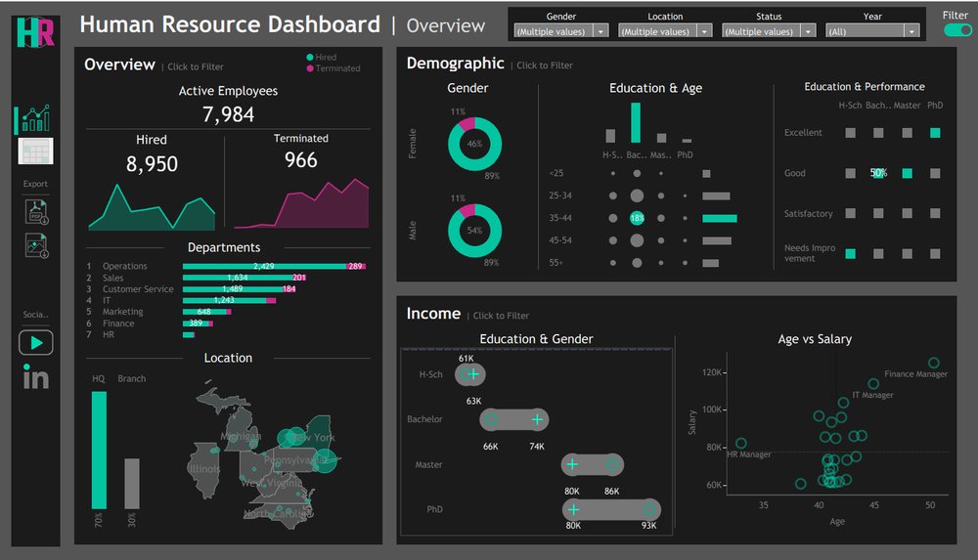Screen dimensions: 978x560
Task: Export dashboard as image icon
Action: point(36,245)
